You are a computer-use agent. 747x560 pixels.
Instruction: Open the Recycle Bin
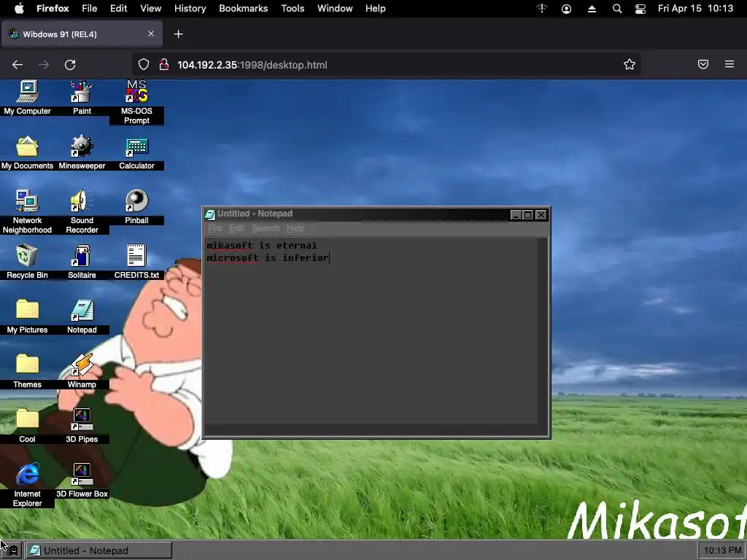coord(27,262)
